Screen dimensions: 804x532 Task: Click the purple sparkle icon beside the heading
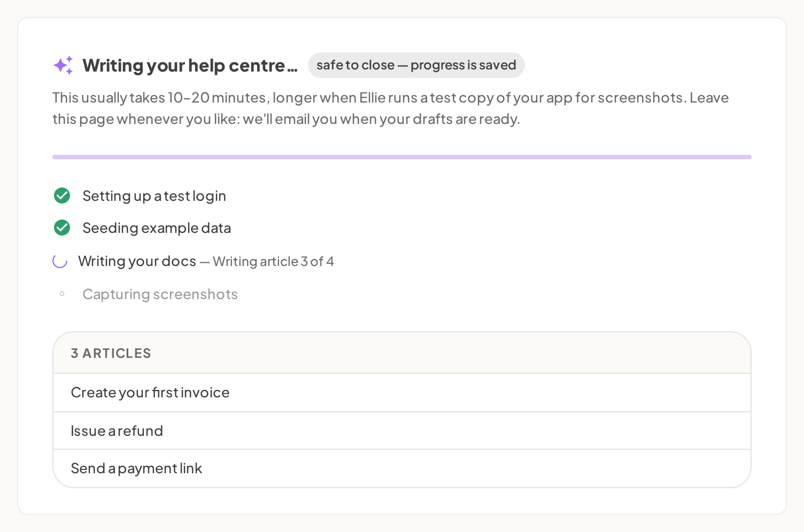tap(63, 65)
